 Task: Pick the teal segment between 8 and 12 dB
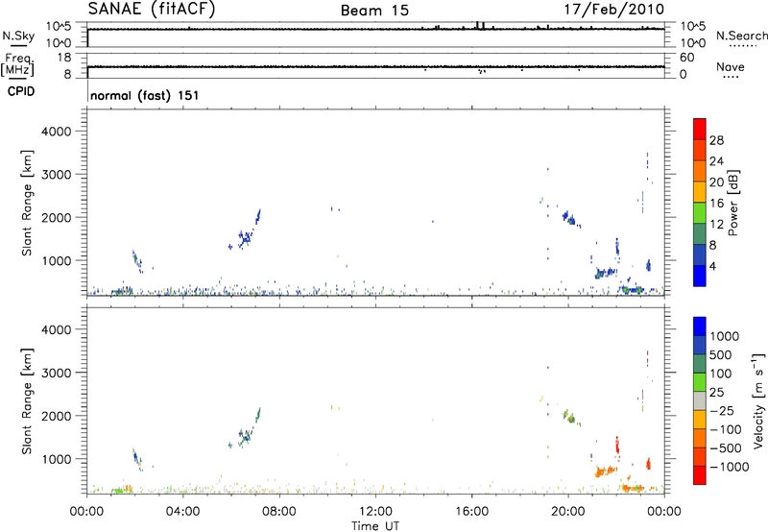point(700,234)
